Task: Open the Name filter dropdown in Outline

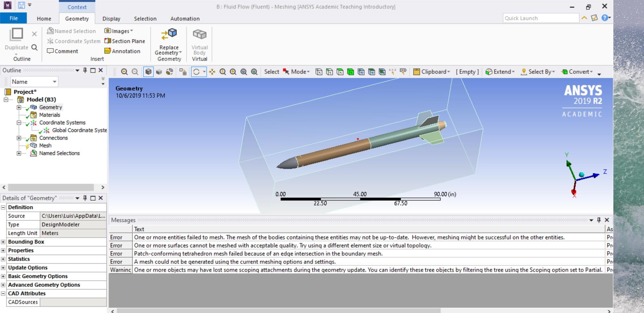Action: pyautogui.click(x=55, y=82)
